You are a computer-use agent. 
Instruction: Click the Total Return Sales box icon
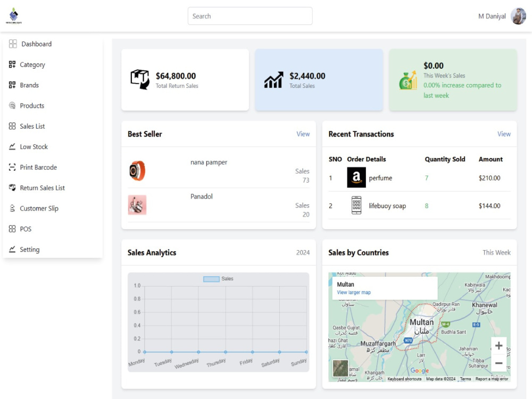pos(140,80)
